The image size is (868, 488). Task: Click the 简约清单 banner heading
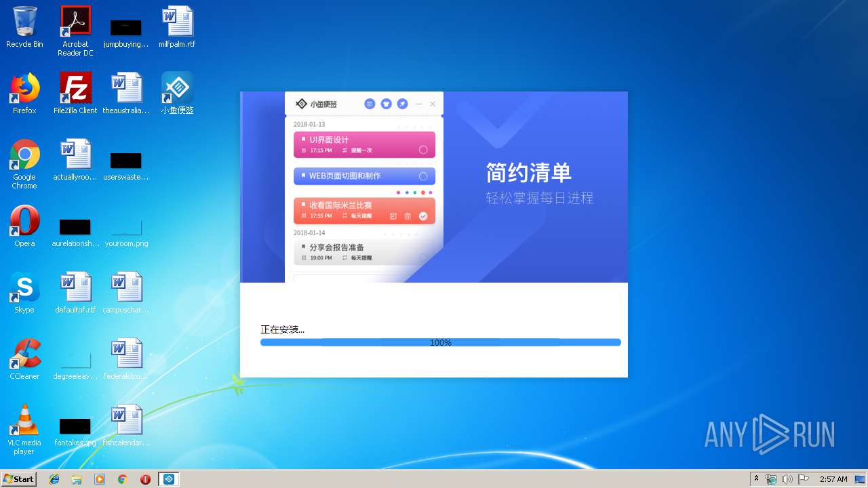(x=529, y=173)
